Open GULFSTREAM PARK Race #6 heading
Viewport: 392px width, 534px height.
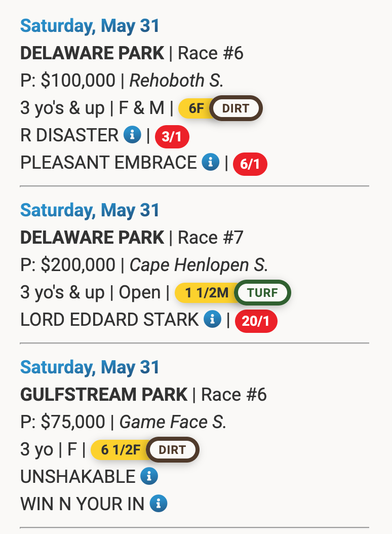tap(143, 394)
